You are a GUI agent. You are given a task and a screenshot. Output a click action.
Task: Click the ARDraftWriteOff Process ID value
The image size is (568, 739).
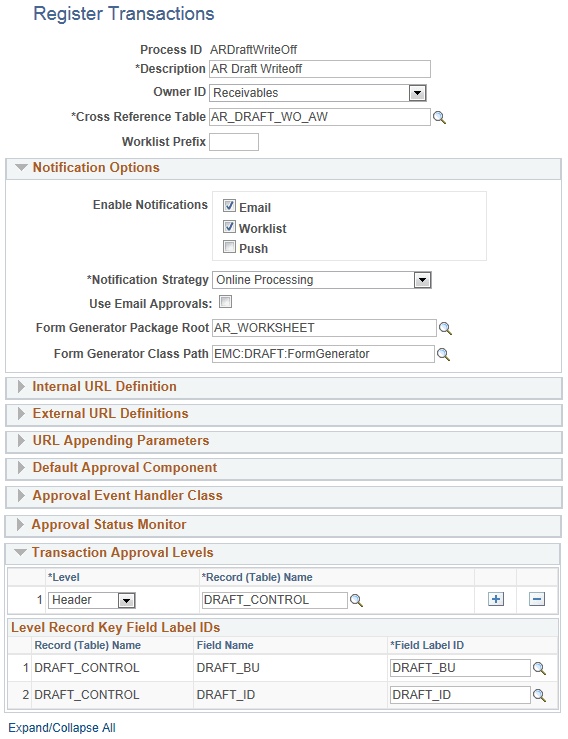(254, 50)
